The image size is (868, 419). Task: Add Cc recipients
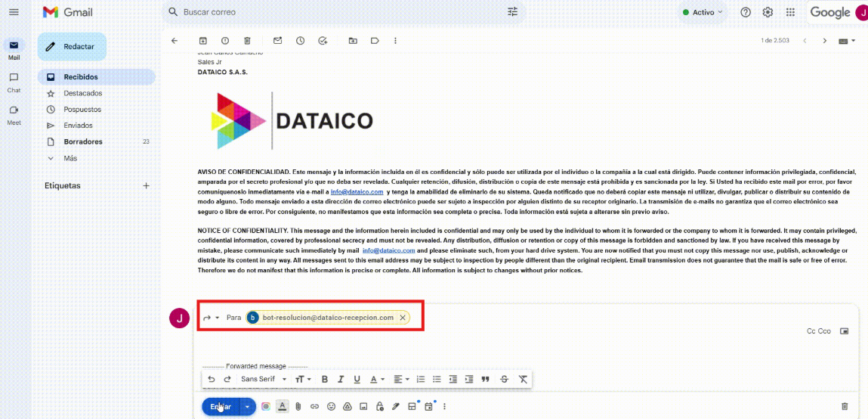click(x=811, y=331)
